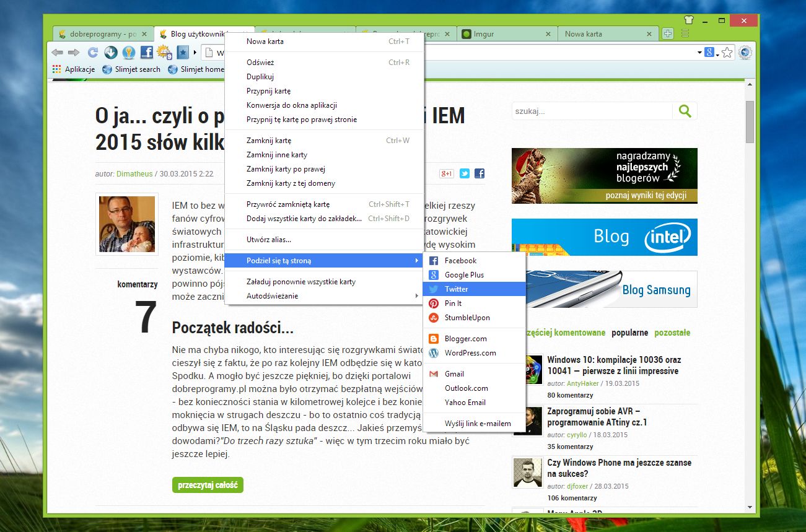The image size is (806, 532).
Task: Choose Zamknij karty z tej domeny
Action: 324,183
